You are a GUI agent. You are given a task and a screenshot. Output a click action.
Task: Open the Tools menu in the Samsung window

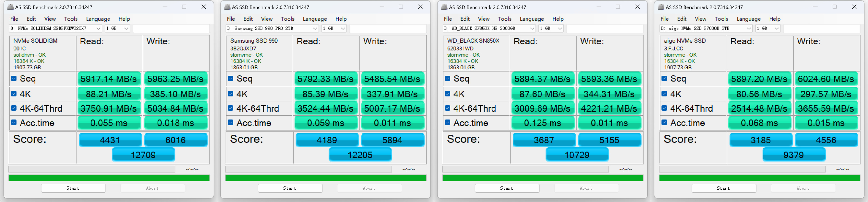[287, 19]
